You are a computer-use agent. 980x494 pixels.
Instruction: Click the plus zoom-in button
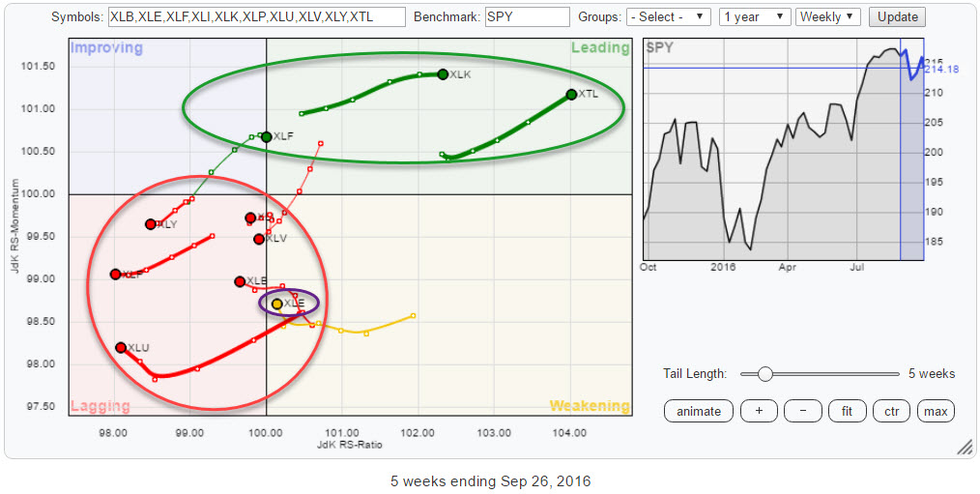tap(759, 411)
